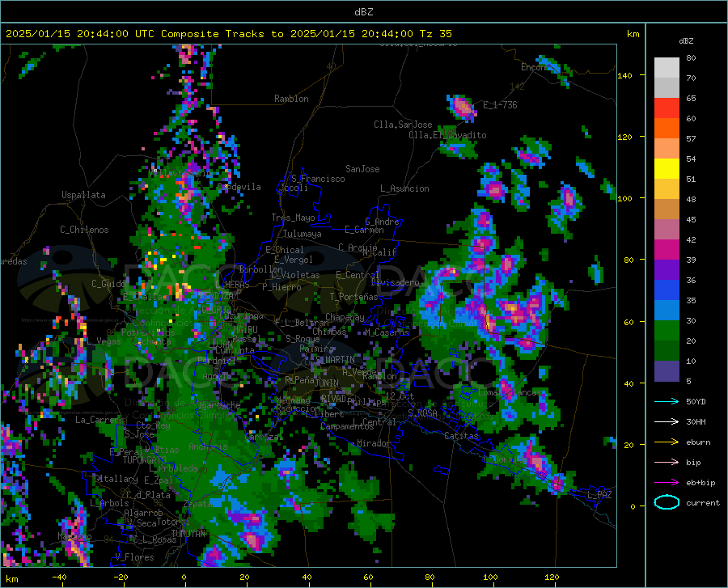Click the 'Capdevila' map label
The height and width of the screenshot is (588, 728).
pos(239,187)
